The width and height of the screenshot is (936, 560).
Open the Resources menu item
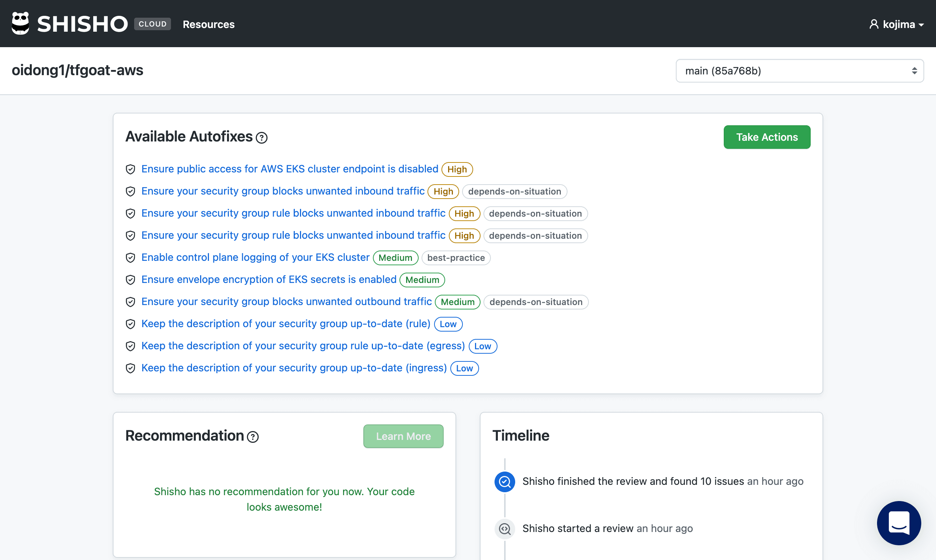(x=208, y=24)
